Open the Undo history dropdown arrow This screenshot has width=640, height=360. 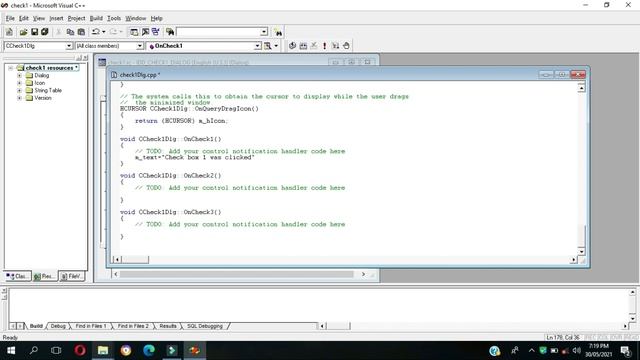tap(104, 32)
